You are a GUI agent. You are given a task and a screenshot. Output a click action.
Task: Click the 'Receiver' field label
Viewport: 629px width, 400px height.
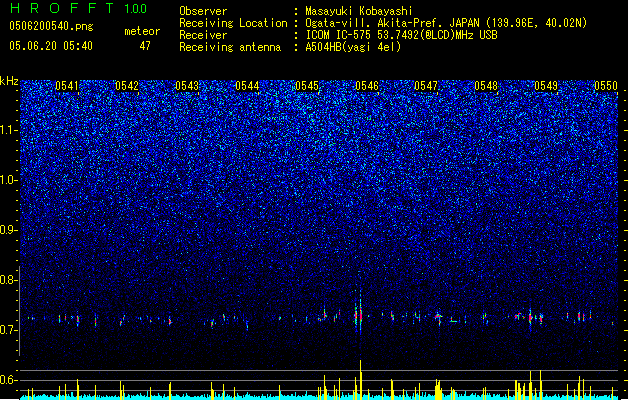pos(203,35)
